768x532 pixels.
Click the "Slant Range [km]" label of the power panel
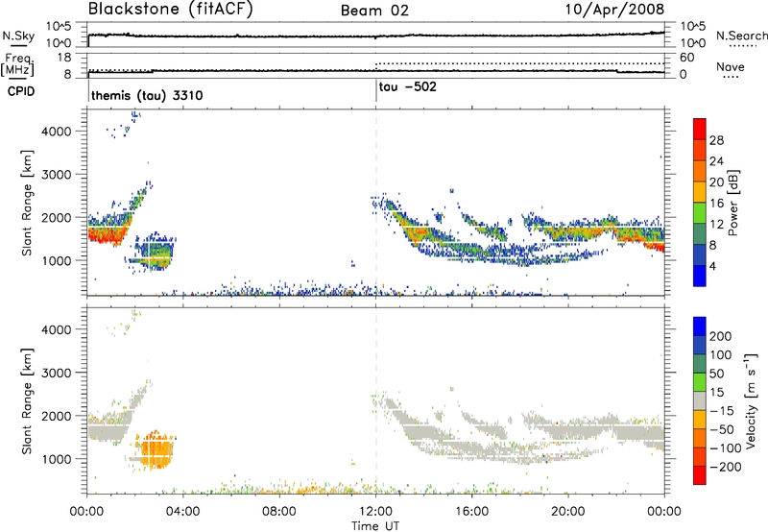coord(27,203)
